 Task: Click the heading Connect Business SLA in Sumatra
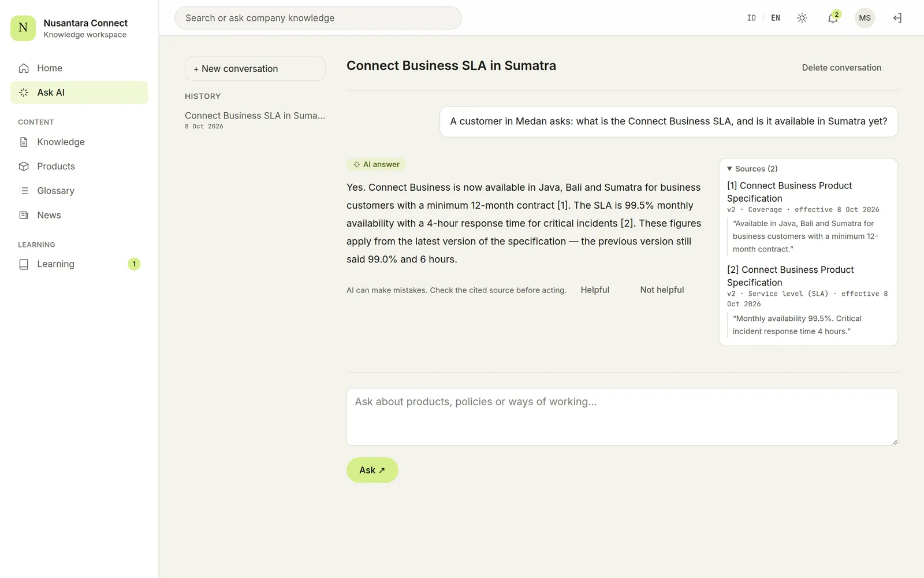451,66
